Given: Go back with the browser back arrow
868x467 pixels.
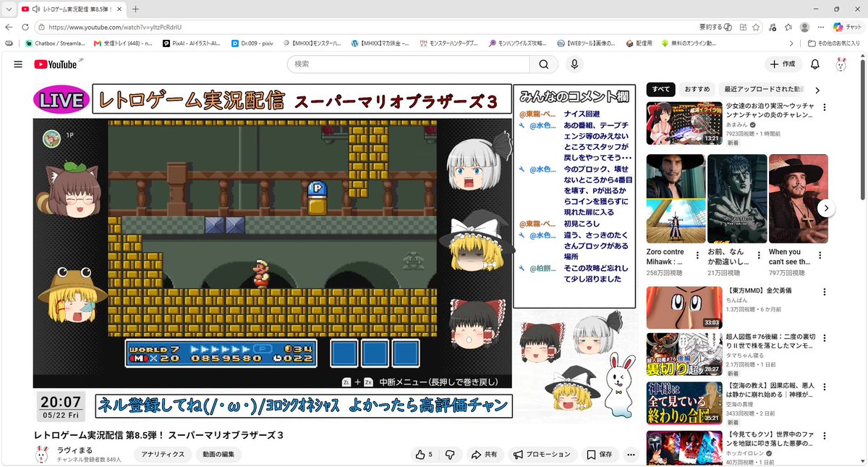Looking at the screenshot, I should coord(9,27).
